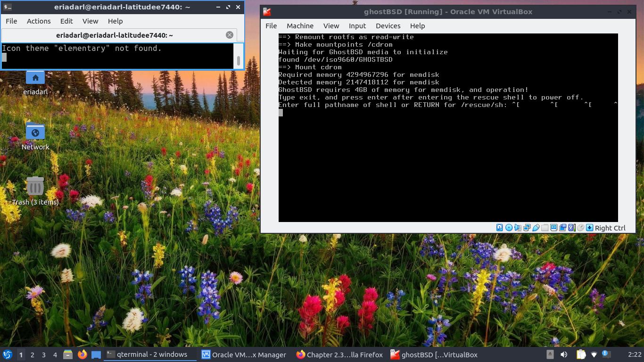Image resolution: width=644 pixels, height=362 pixels.
Task: Open the Edit menu in qterminal
Action: coord(66,21)
